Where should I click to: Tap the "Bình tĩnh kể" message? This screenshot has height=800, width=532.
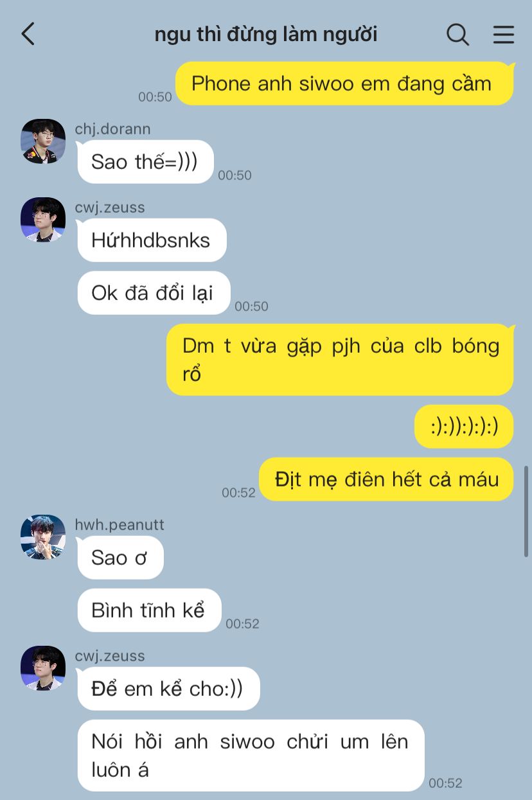[149, 610]
